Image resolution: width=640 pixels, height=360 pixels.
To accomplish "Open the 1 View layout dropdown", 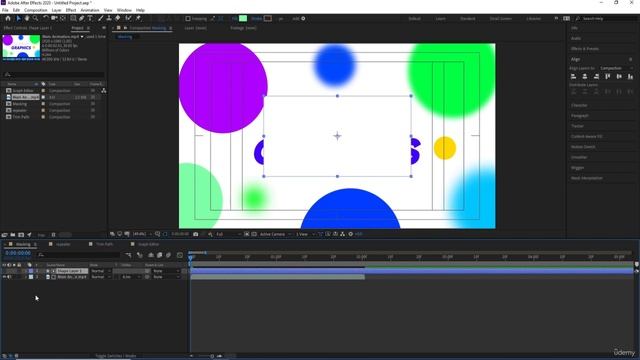I will tap(305, 234).
